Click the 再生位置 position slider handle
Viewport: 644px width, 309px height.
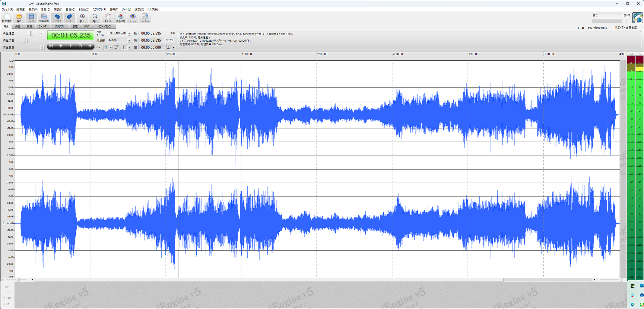click(26, 40)
